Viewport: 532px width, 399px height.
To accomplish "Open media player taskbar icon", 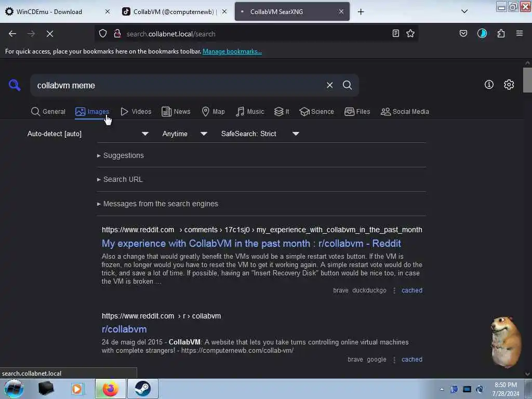I will click(x=77, y=389).
